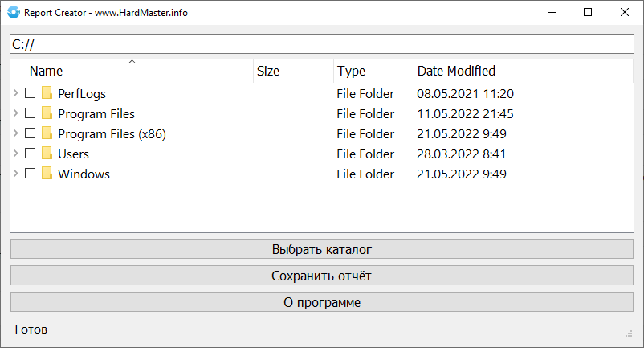Click the C:// path input field
Screen dimensions: 644x348
tap(321, 44)
